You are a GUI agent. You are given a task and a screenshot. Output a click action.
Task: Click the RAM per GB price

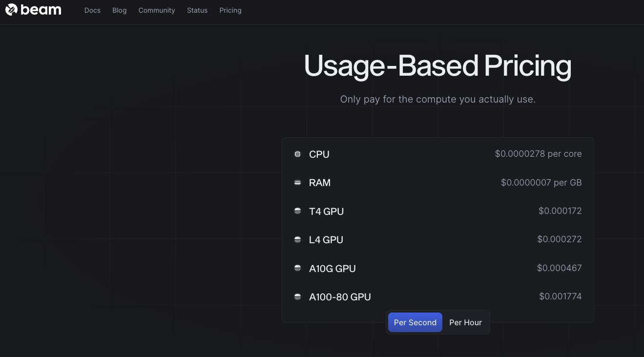click(x=541, y=183)
